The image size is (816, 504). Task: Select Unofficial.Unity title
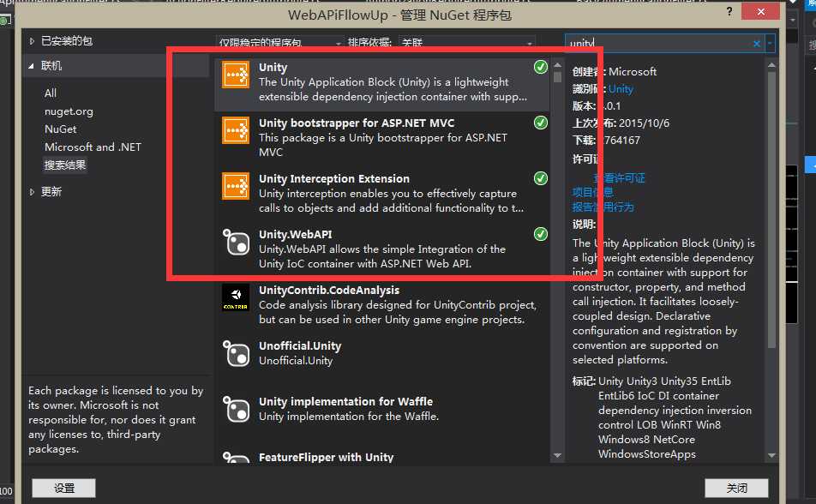(300, 345)
